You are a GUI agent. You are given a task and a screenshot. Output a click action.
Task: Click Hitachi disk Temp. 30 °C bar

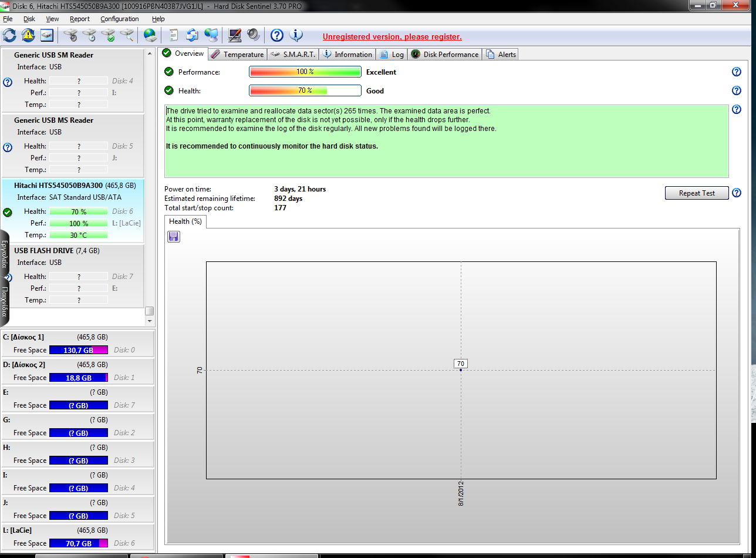click(x=79, y=235)
